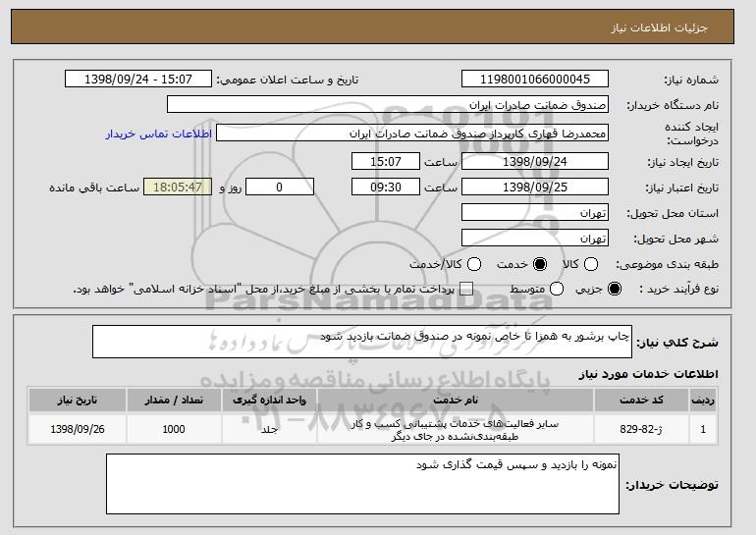Click the استان محل تحویل label
This screenshot has height=535, width=756.
(673, 213)
